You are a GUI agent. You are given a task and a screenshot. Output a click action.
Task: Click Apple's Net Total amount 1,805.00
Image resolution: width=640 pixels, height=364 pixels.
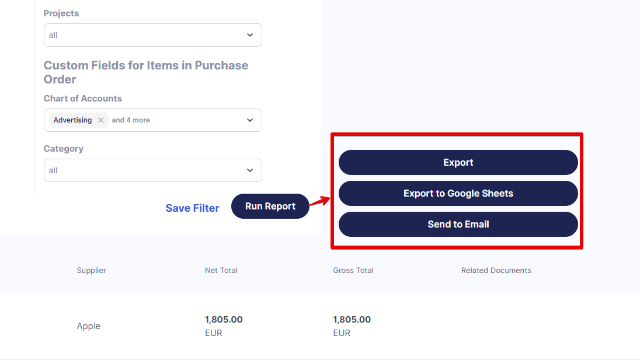coord(224,320)
